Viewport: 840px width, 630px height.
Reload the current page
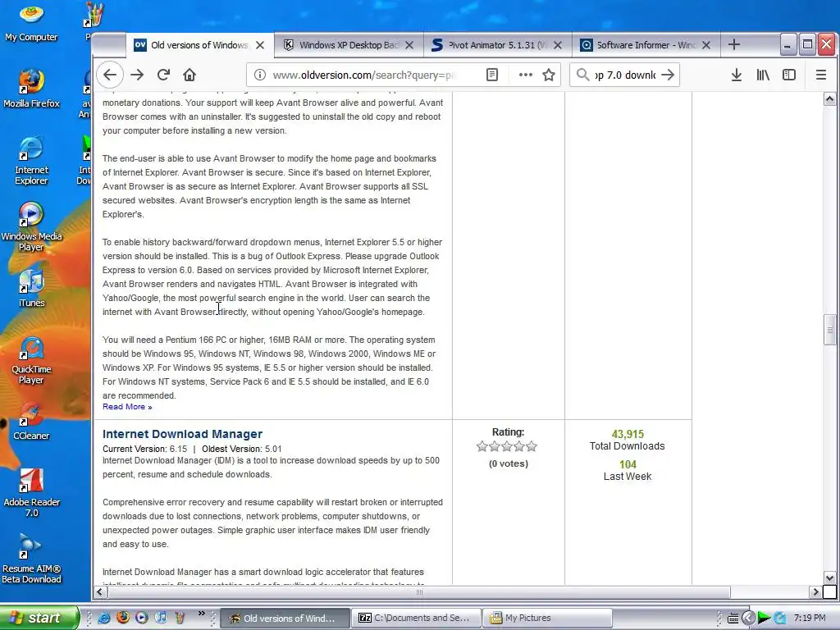(x=163, y=75)
